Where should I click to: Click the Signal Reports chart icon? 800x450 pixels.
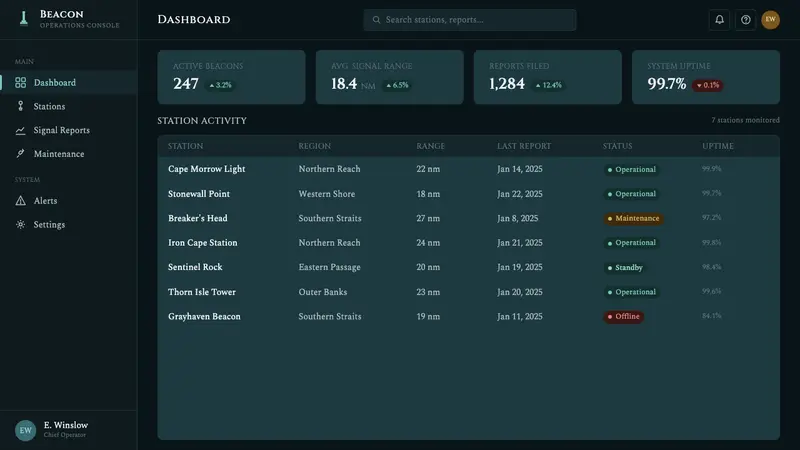20,130
